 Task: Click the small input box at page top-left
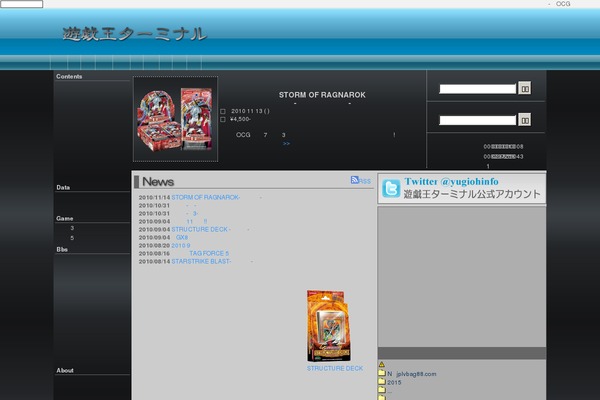click(x=21, y=4)
